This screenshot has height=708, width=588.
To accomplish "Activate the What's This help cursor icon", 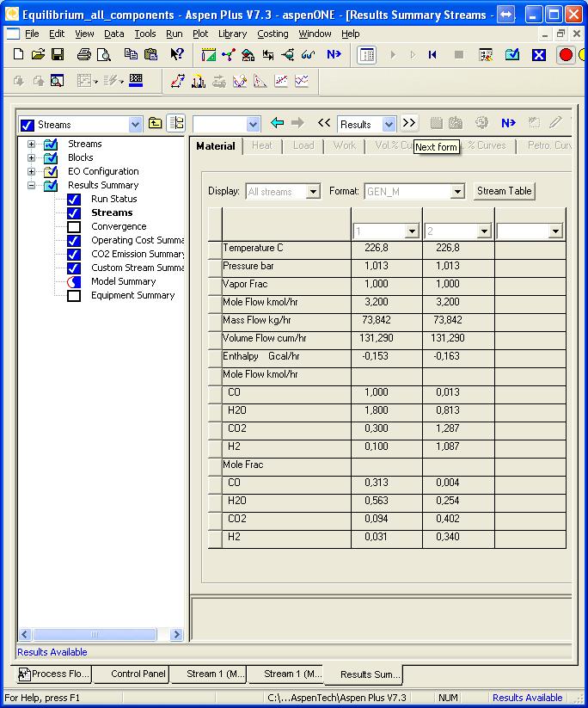I will pyautogui.click(x=177, y=55).
